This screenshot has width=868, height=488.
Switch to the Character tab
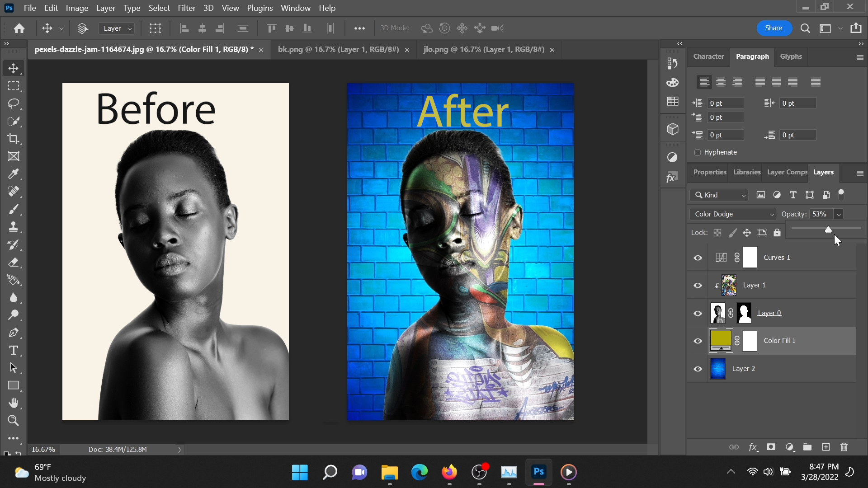708,56
